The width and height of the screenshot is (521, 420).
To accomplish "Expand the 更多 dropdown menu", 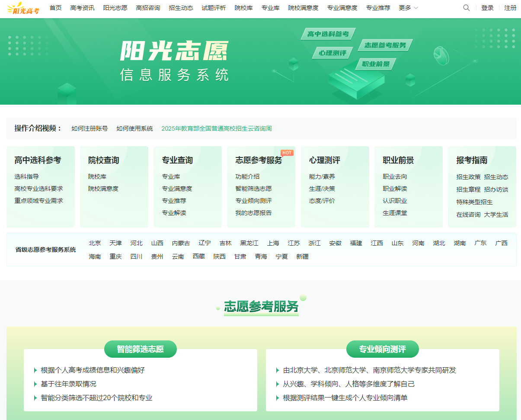I will [x=408, y=8].
